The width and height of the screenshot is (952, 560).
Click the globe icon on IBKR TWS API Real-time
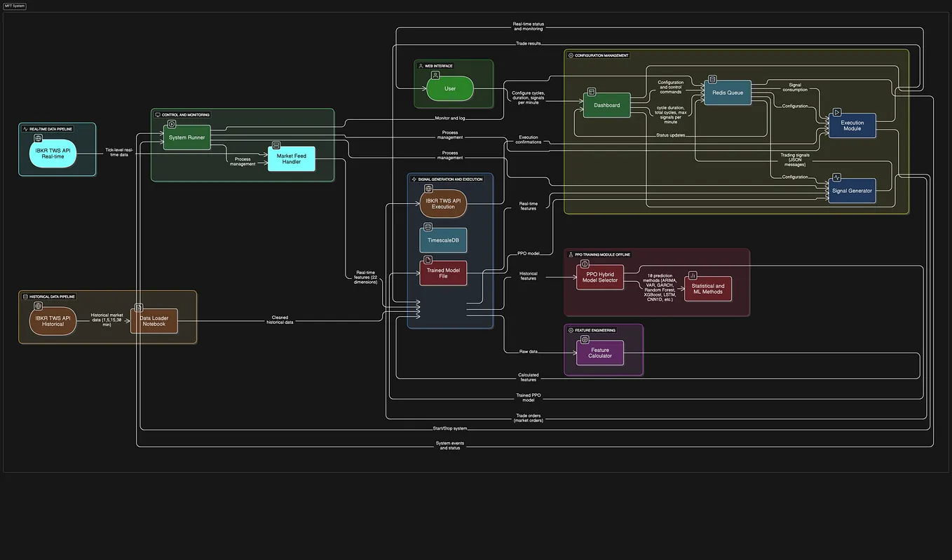click(x=37, y=138)
